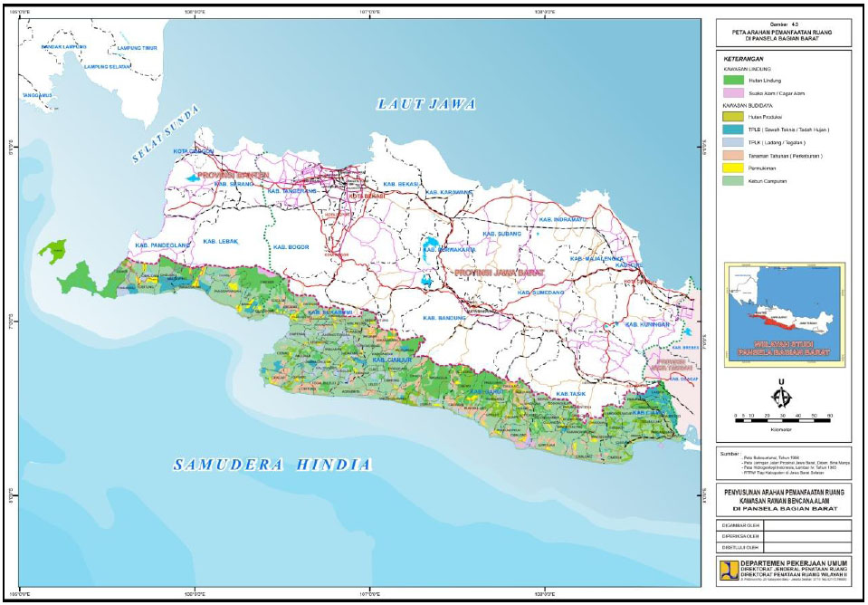Expand the KAWASAN BUDIDAYA legend section

pos(748,104)
